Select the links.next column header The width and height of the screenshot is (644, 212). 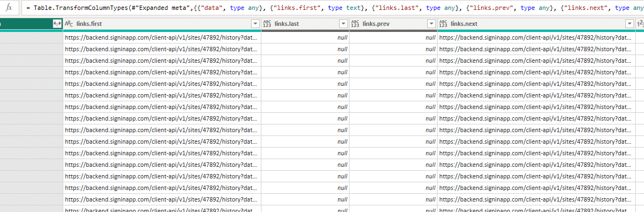(x=537, y=24)
